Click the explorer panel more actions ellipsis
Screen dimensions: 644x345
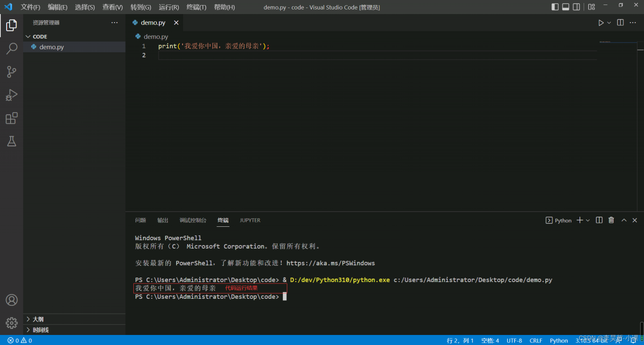click(x=115, y=23)
